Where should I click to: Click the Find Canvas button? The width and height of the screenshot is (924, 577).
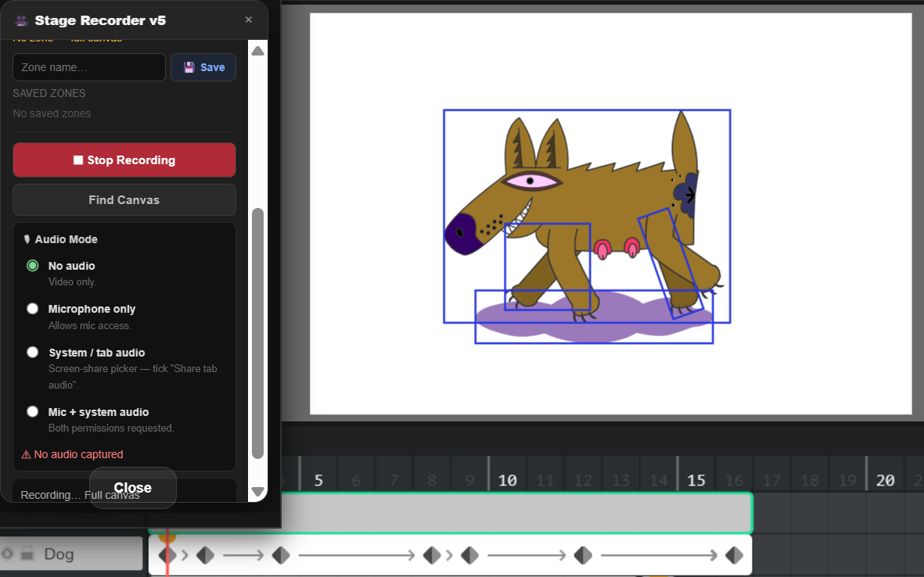pos(124,200)
